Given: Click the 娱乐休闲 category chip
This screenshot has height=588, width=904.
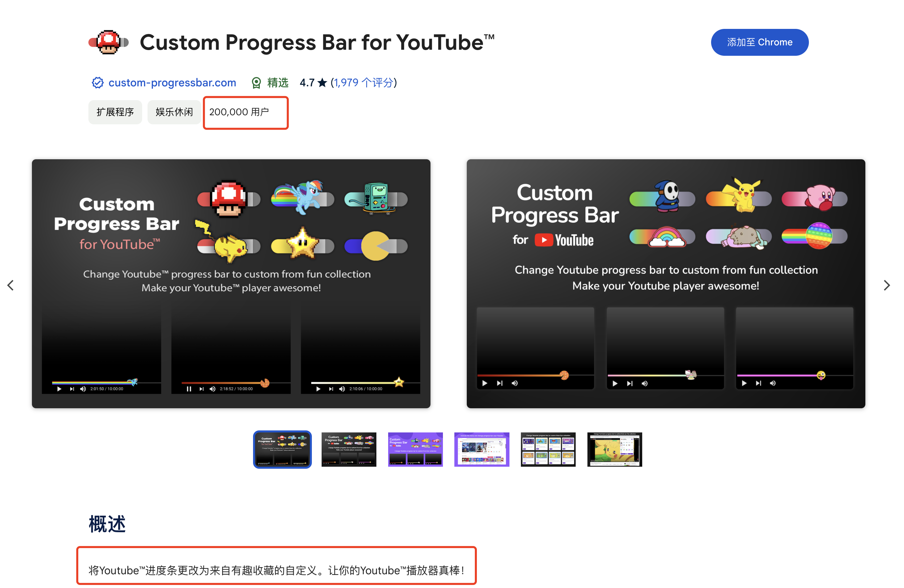Looking at the screenshot, I should (x=174, y=112).
